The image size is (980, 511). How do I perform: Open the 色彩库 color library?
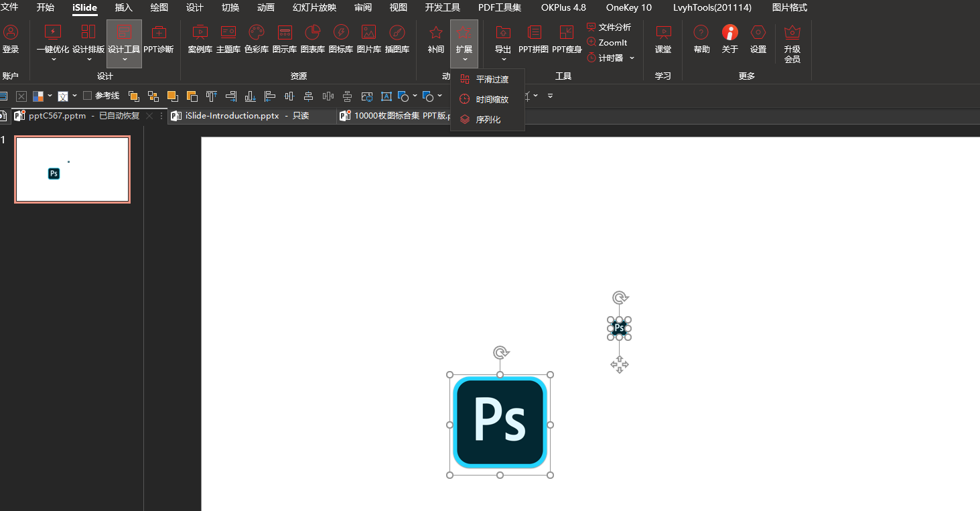click(x=257, y=39)
